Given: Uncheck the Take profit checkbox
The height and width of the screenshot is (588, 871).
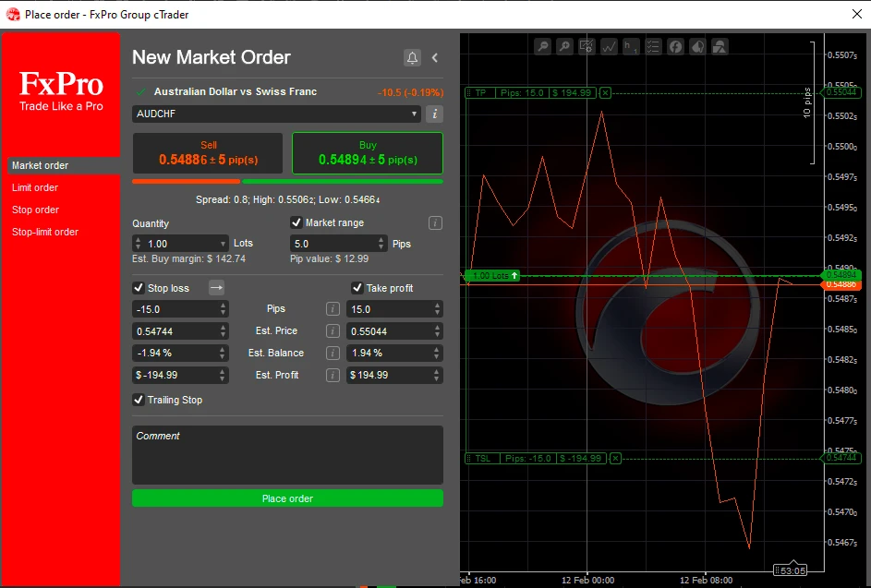Looking at the screenshot, I should click(x=357, y=287).
